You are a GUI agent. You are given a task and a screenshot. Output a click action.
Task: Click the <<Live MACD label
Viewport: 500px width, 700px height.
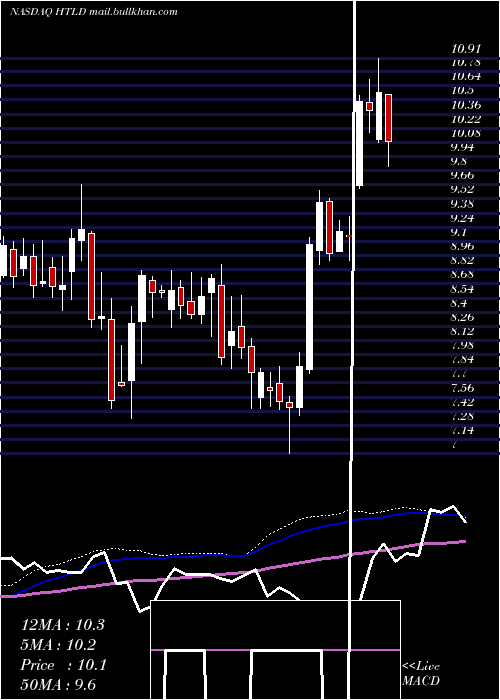[421, 673]
